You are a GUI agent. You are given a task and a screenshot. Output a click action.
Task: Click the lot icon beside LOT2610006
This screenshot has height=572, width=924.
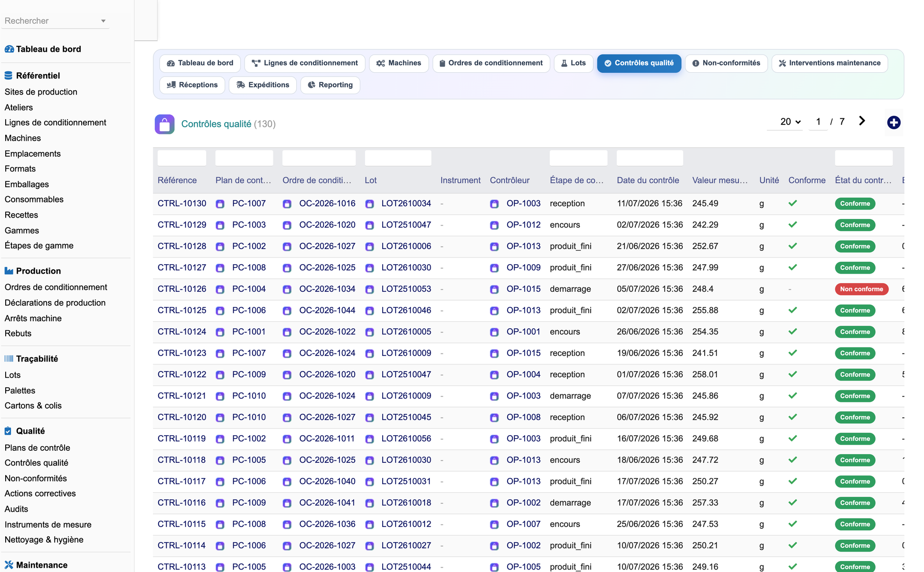369,247
